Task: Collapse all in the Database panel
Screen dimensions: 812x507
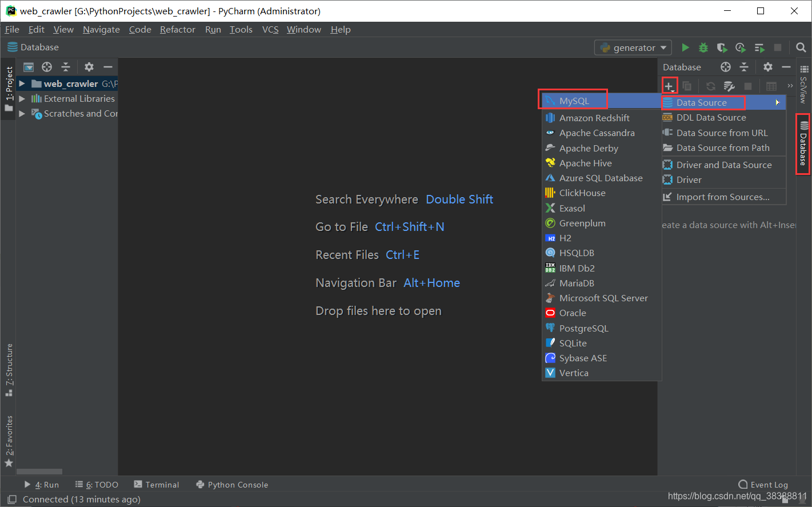Action: [x=744, y=67]
